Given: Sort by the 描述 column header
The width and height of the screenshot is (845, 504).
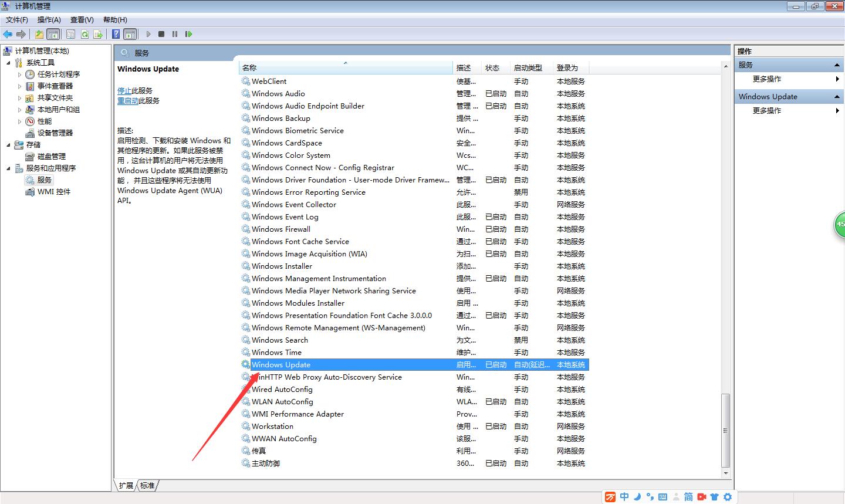Looking at the screenshot, I should tap(468, 67).
